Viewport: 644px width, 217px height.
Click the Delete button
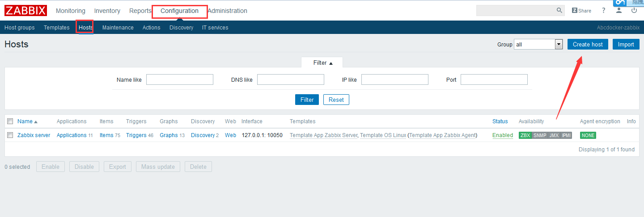[x=198, y=167]
